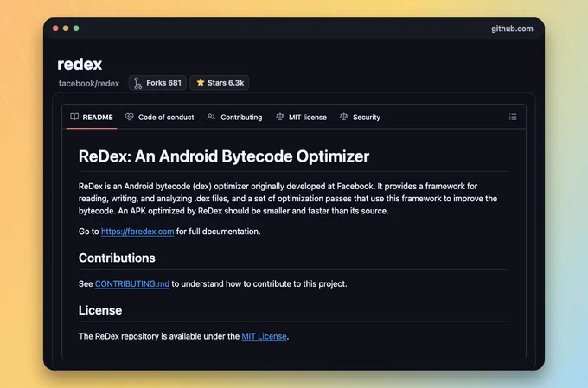588x388 pixels.
Task: Click the MIT license scale icon
Action: (280, 117)
